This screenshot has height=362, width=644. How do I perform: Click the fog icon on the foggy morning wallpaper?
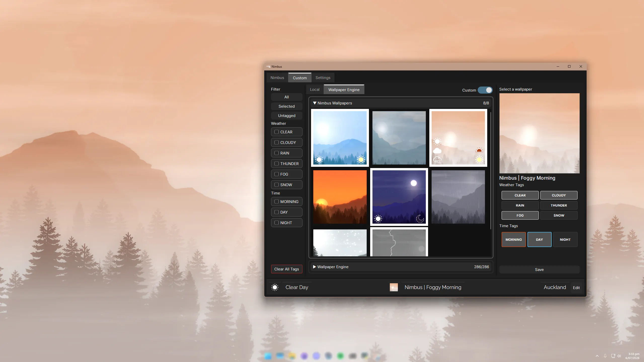(437, 159)
